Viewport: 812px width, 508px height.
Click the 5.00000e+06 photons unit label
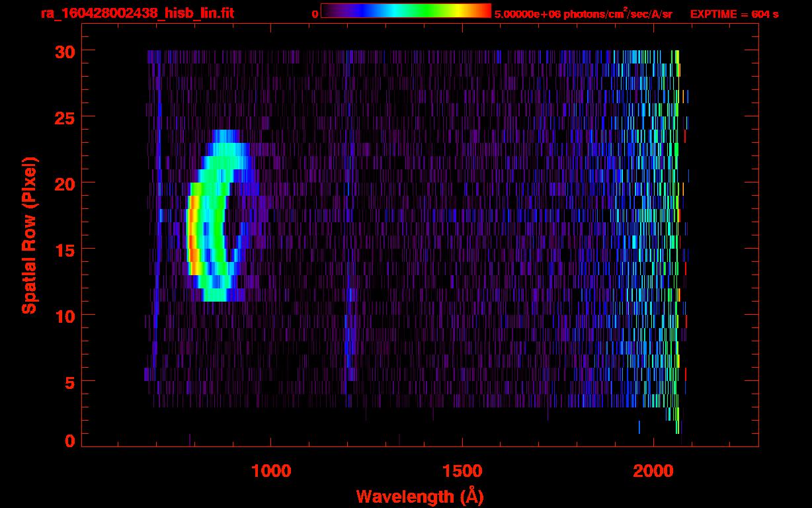click(x=583, y=13)
